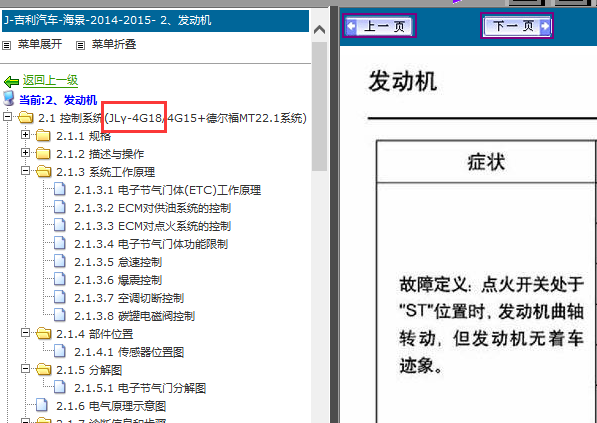The height and width of the screenshot is (423, 597).
Task: Collapse the 2.1.5 分解图 node
Action: 25,369
